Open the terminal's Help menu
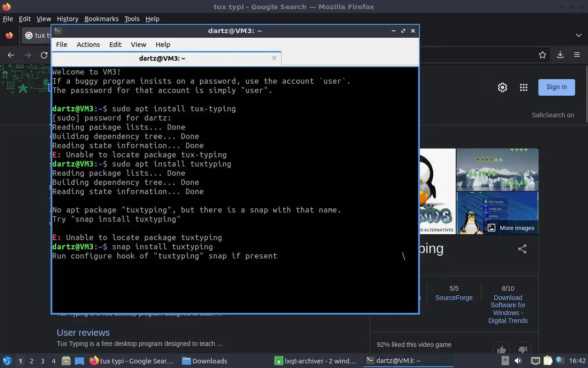This screenshot has width=588, height=368. (163, 45)
